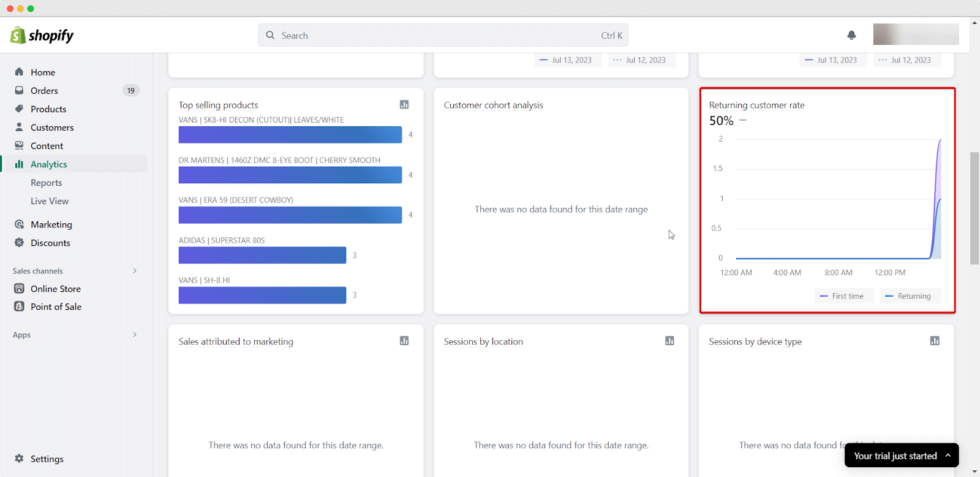
Task: Click the Settings gear icon
Action: coord(19,459)
